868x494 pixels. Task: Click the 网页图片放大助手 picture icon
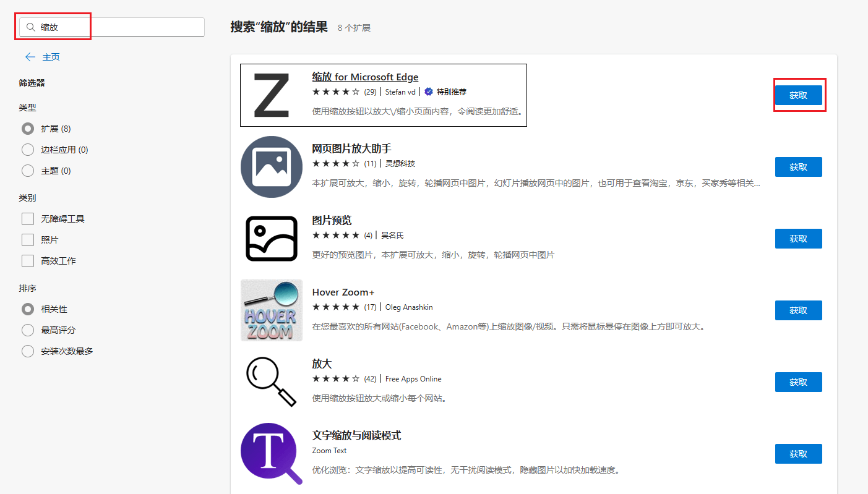(272, 166)
